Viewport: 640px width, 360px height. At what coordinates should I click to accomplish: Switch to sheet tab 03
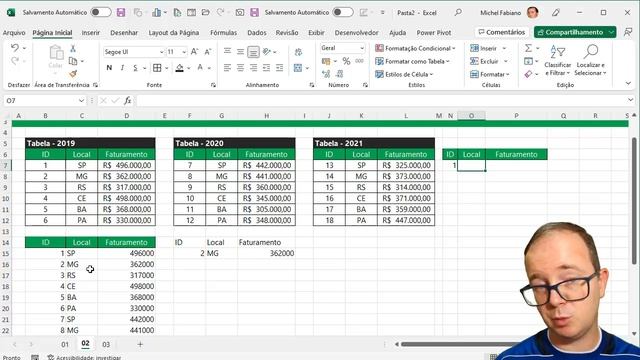(x=106, y=344)
